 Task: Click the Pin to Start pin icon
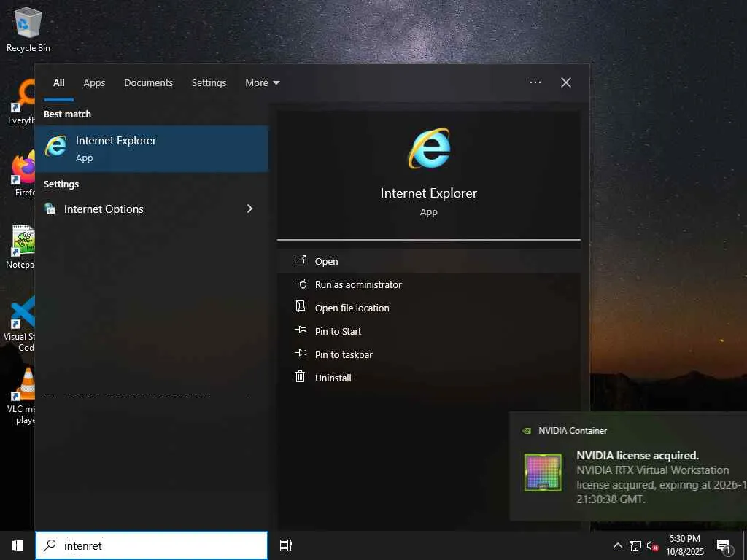click(x=301, y=330)
